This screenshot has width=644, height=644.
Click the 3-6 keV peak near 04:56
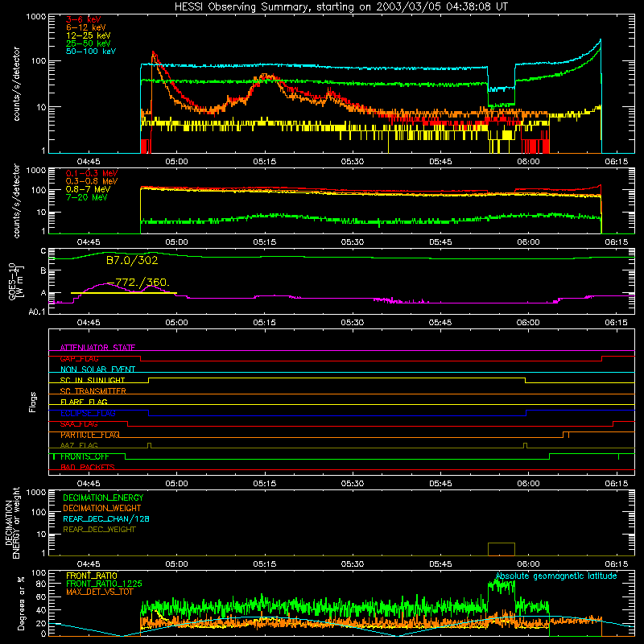153,52
